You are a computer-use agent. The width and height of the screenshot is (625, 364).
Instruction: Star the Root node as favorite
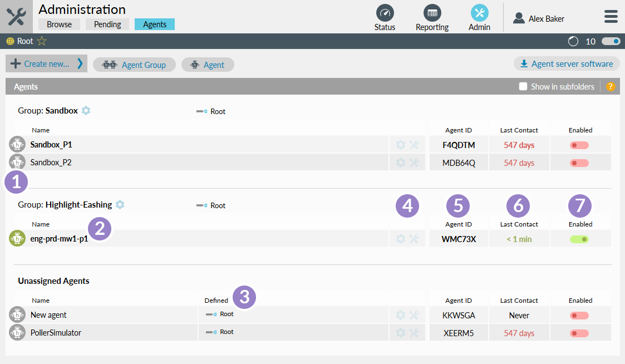(x=41, y=41)
